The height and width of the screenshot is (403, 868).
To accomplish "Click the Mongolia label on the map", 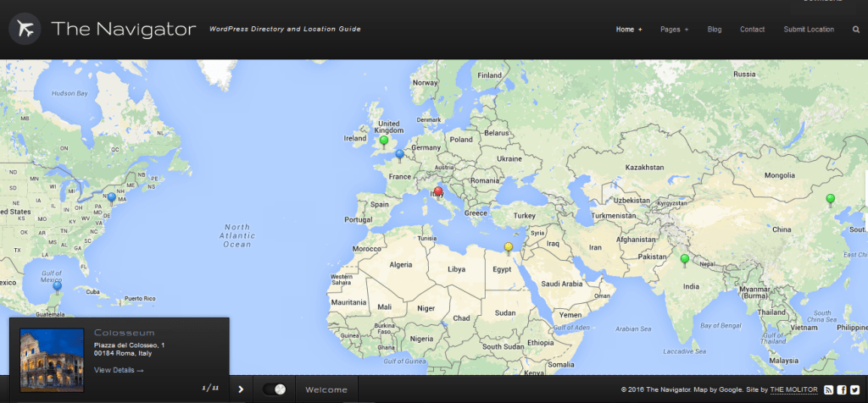I will (x=780, y=175).
